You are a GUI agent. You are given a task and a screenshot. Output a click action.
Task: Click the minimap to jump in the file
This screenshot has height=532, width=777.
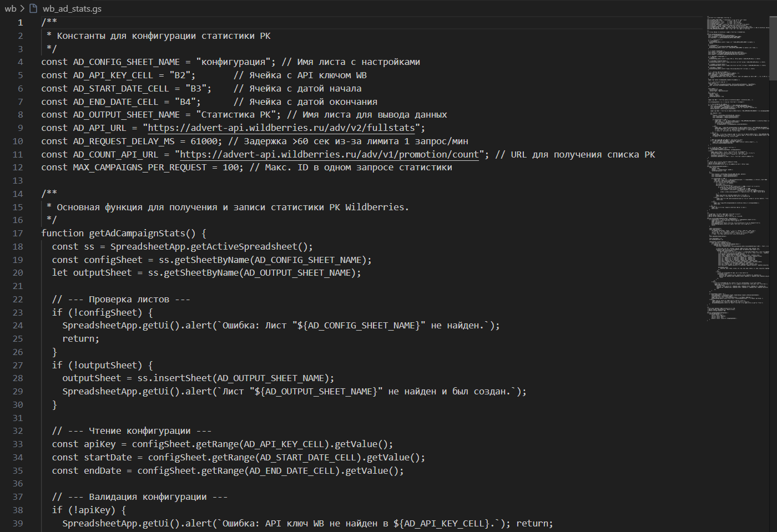pyautogui.click(x=733, y=222)
